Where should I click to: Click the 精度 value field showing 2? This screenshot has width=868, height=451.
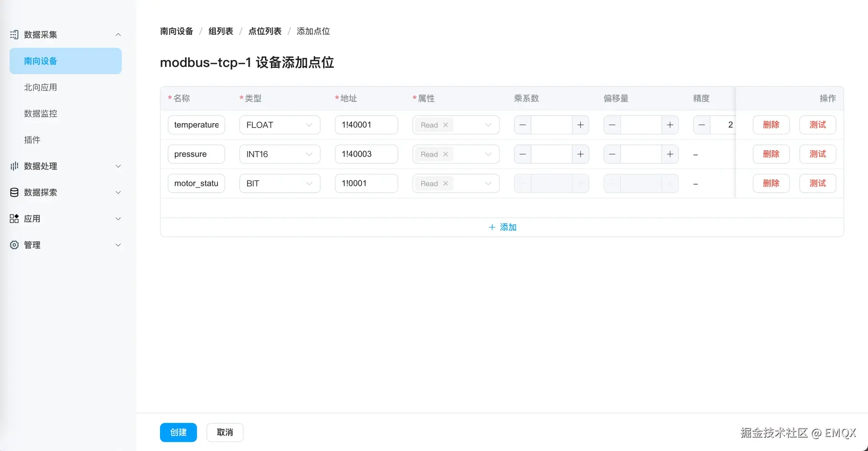722,125
